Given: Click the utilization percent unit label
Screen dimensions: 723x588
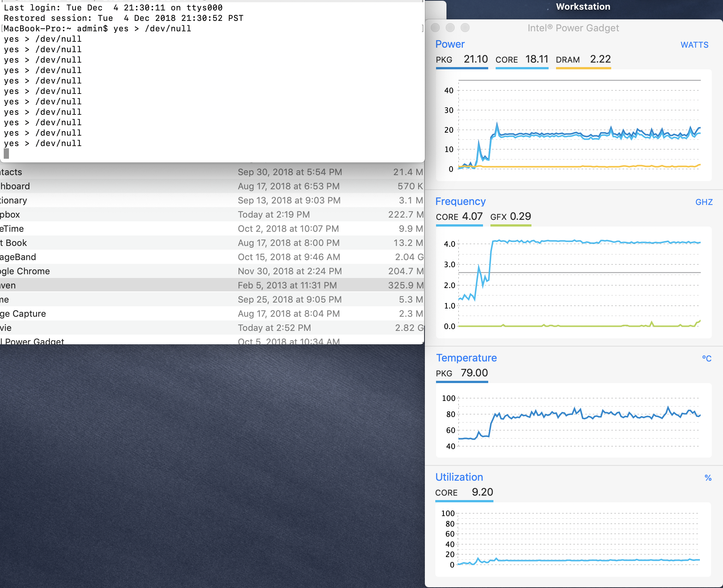Looking at the screenshot, I should pyautogui.click(x=708, y=478).
